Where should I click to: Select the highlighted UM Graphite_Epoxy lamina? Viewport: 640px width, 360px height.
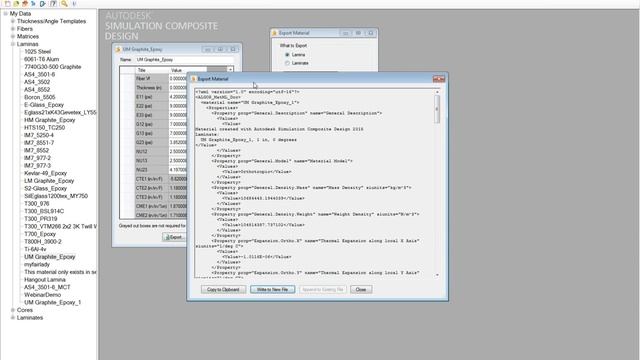(50, 257)
